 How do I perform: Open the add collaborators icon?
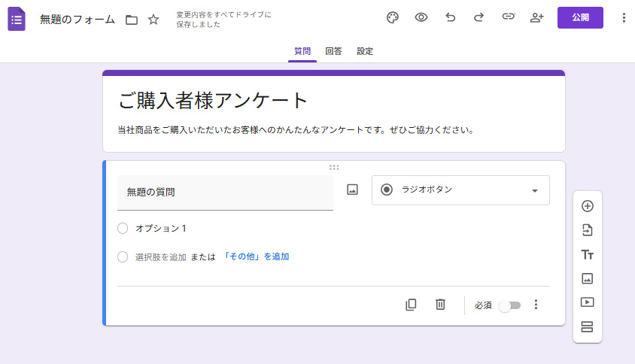click(537, 18)
